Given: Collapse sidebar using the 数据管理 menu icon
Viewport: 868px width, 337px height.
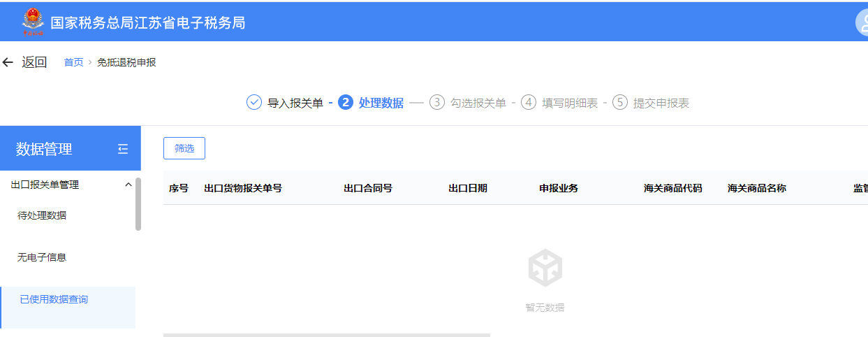Looking at the screenshot, I should pyautogui.click(x=123, y=148).
